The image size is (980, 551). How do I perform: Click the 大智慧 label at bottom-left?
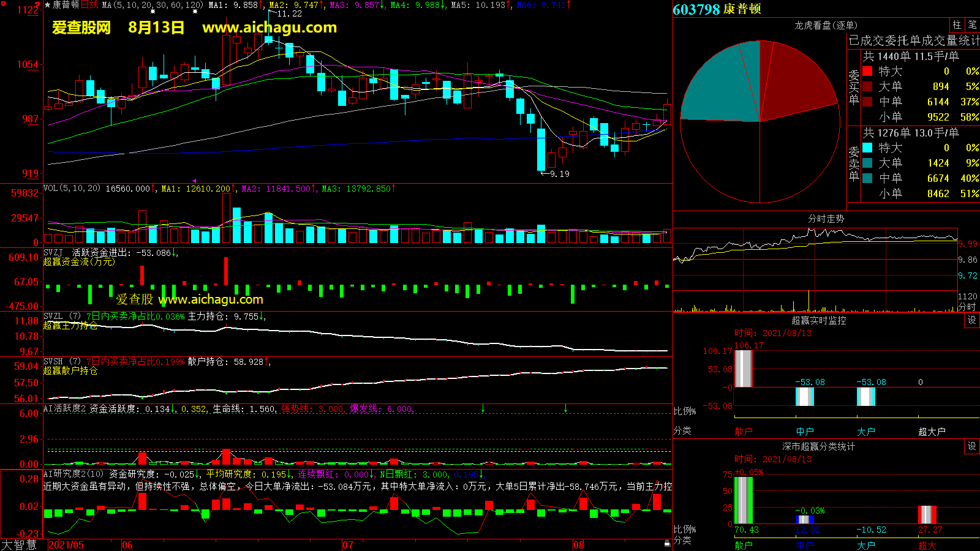pyautogui.click(x=20, y=545)
